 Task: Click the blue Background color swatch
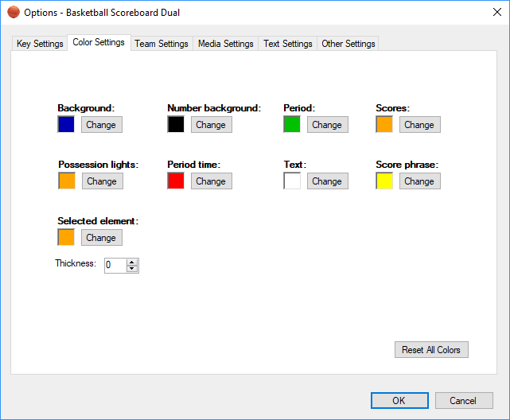coord(66,125)
